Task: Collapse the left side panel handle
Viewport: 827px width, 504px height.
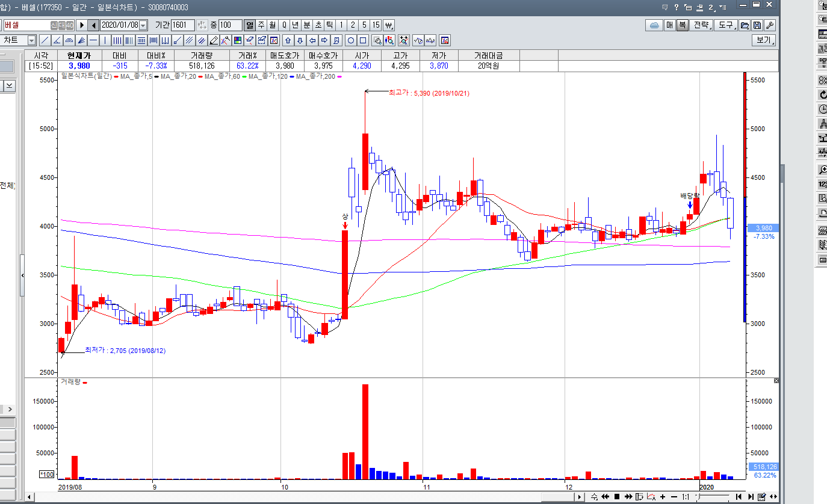Action: click(x=23, y=275)
